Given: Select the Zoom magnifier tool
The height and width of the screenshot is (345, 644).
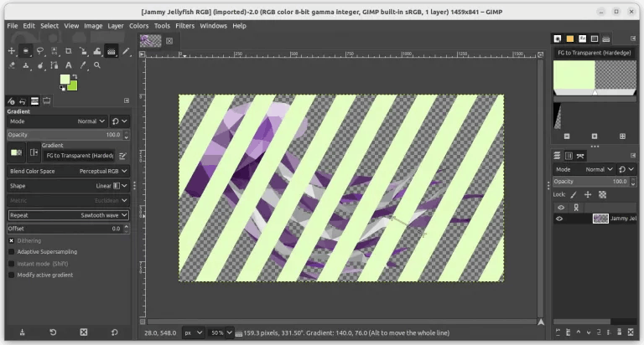Looking at the screenshot, I should [97, 65].
